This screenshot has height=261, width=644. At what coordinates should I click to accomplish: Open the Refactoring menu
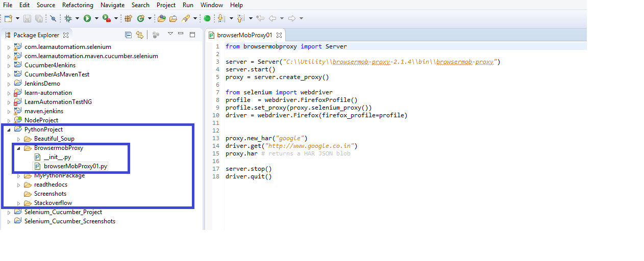[78, 5]
